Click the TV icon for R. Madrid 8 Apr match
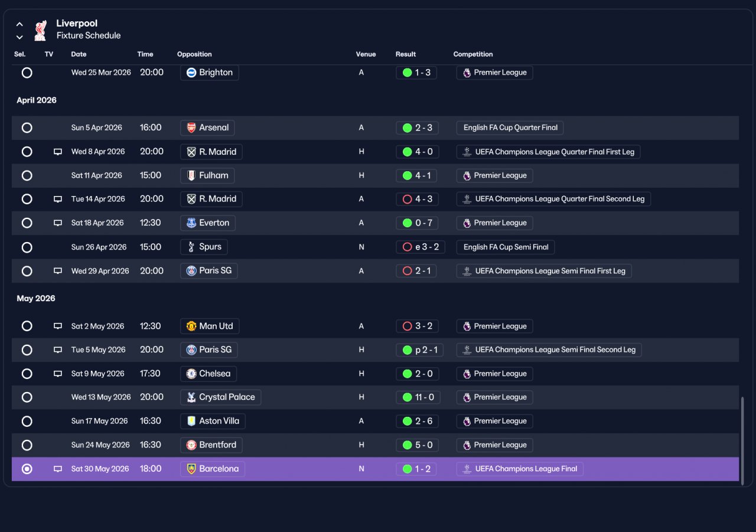Image resolution: width=756 pixels, height=532 pixels. [58, 152]
